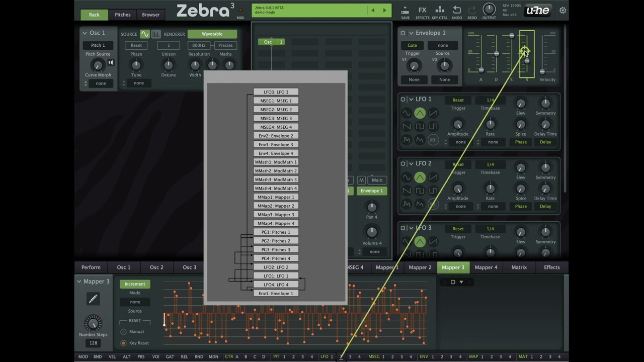Switch to the Pitches tab

pyautogui.click(x=122, y=15)
